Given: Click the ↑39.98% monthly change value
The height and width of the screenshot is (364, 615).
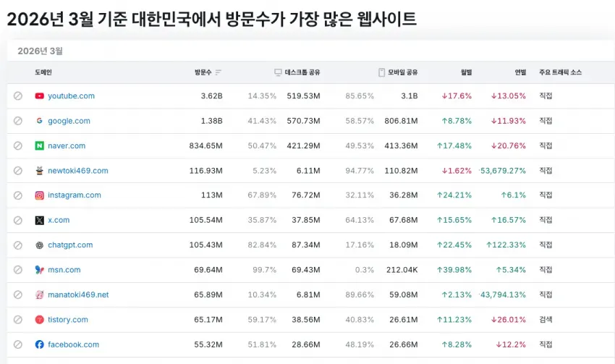Looking at the screenshot, I should (454, 270).
